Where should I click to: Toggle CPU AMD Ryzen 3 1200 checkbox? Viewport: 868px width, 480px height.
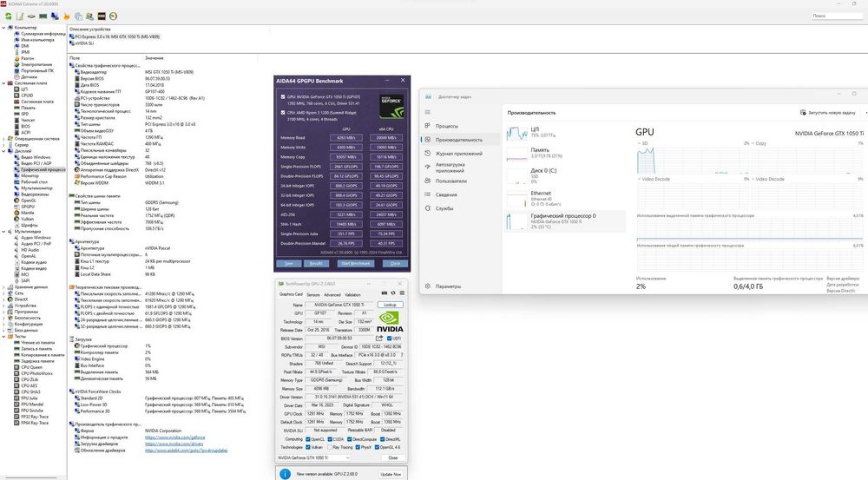click(x=283, y=112)
